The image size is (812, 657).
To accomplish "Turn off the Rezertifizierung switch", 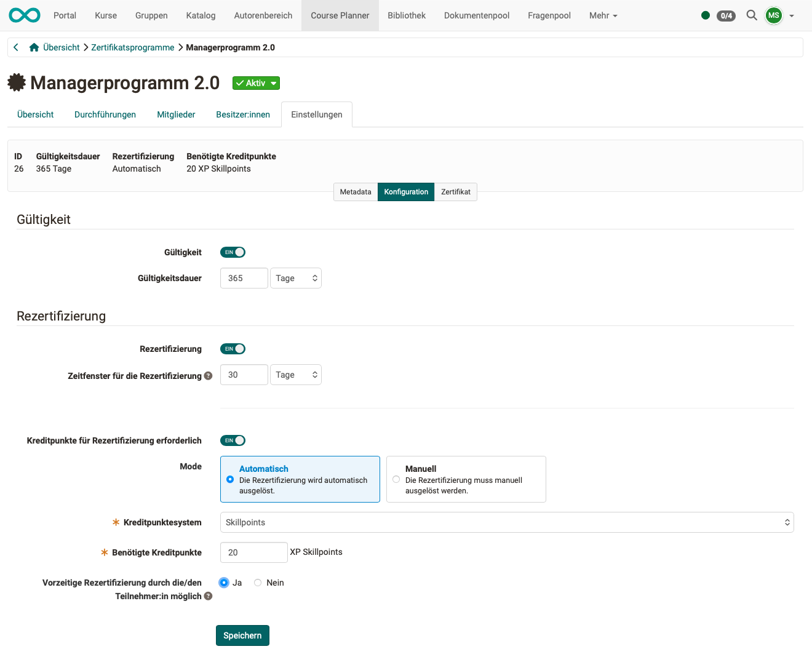I will pyautogui.click(x=233, y=348).
